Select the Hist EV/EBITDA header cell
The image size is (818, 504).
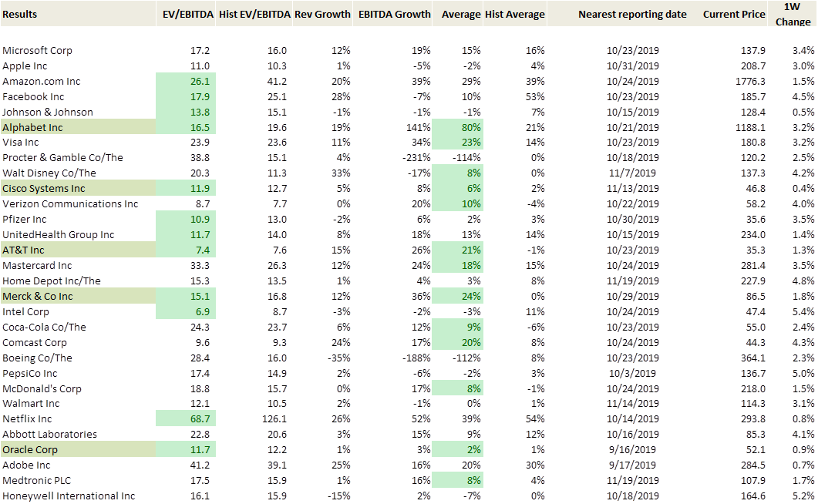[254, 14]
